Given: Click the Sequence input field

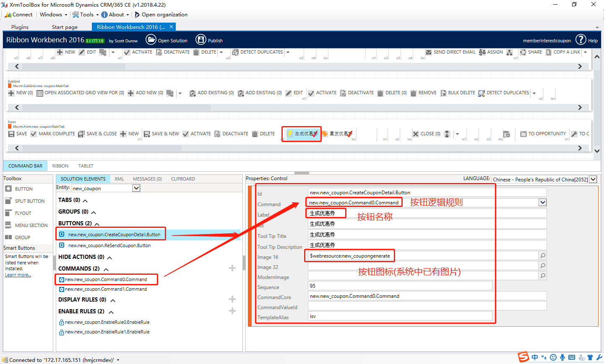Looking at the screenshot, I should 400,286.
